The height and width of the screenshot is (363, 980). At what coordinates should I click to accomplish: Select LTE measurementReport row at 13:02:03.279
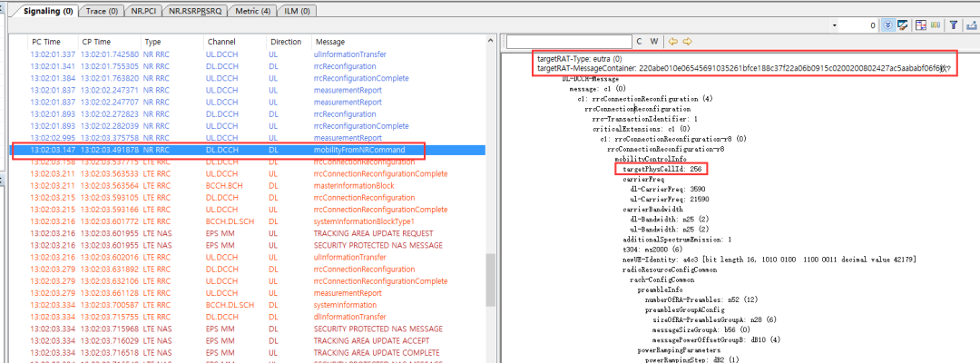[x=248, y=293]
